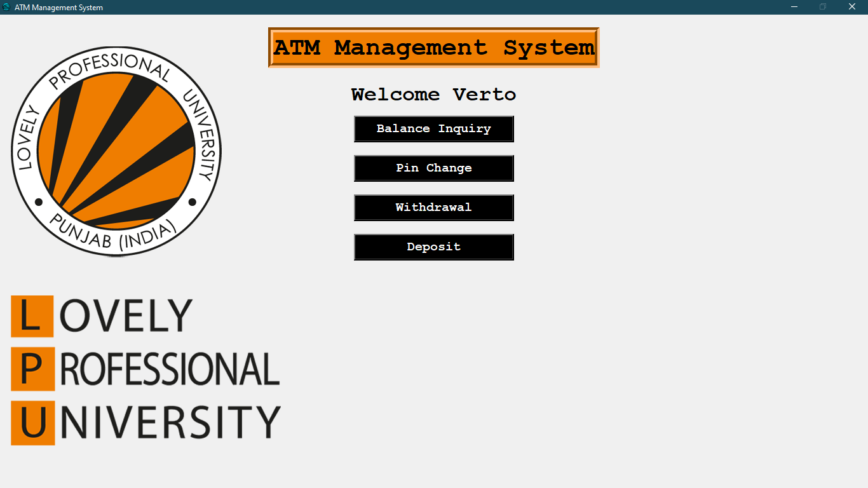Open the Withdrawal option
Viewport: 868px width, 488px height.
434,207
